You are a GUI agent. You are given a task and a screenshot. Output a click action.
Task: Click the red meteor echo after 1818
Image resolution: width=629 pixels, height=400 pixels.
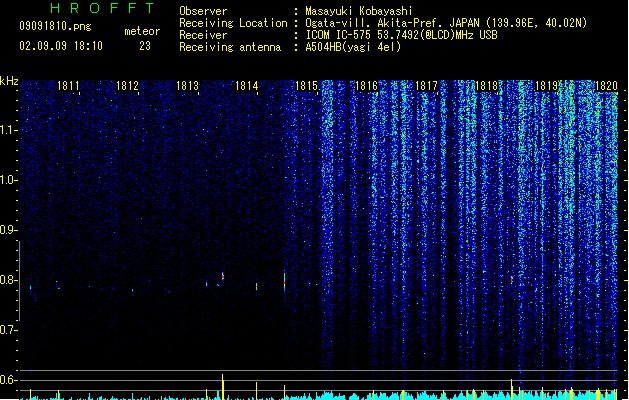(511, 280)
